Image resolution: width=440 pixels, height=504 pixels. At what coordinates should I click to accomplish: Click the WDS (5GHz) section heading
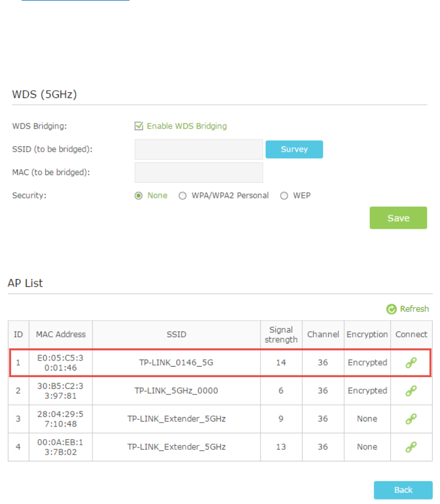(x=45, y=94)
